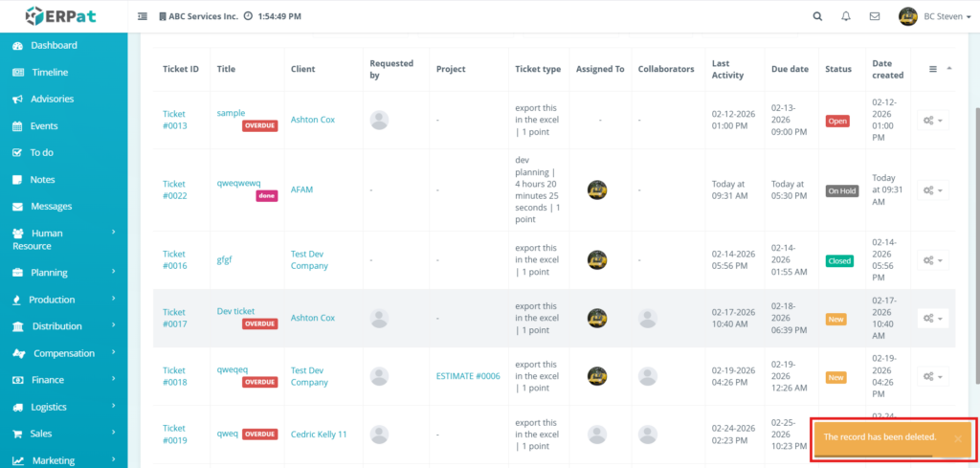Dismiss the record deleted notification
The width and height of the screenshot is (980, 468).
957,438
